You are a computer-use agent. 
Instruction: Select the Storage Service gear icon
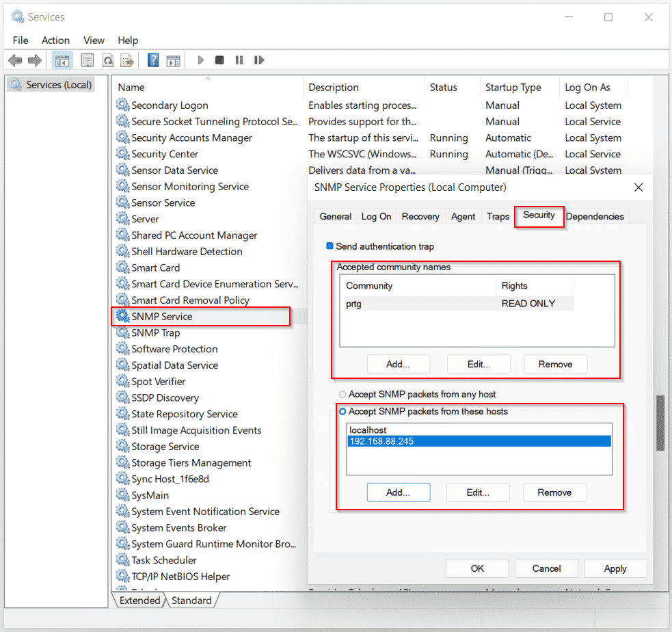coord(122,446)
